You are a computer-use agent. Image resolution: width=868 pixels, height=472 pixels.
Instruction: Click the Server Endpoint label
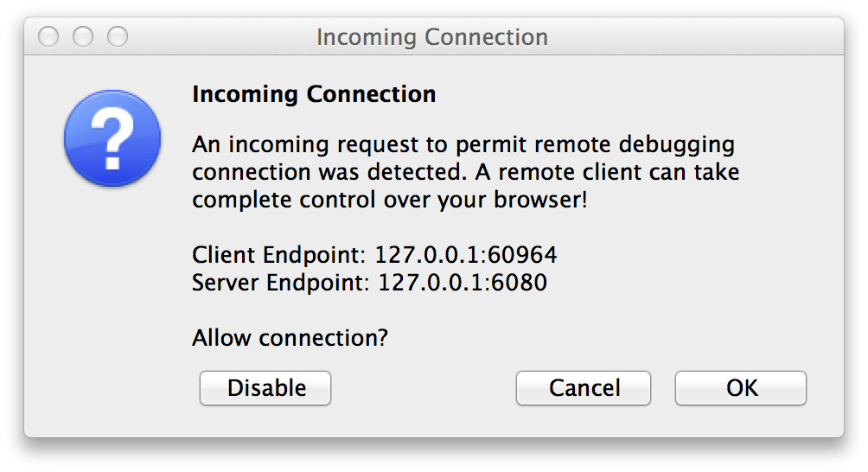point(282,282)
